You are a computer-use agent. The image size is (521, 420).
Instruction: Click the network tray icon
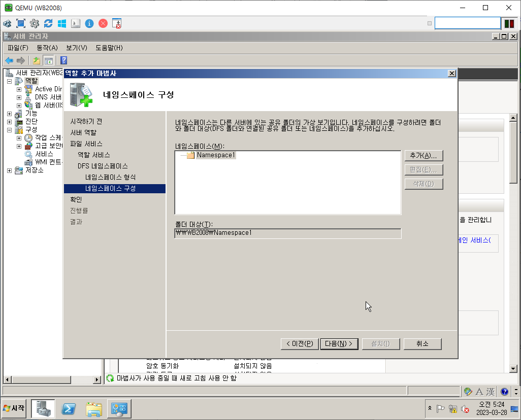pyautogui.click(x=453, y=409)
